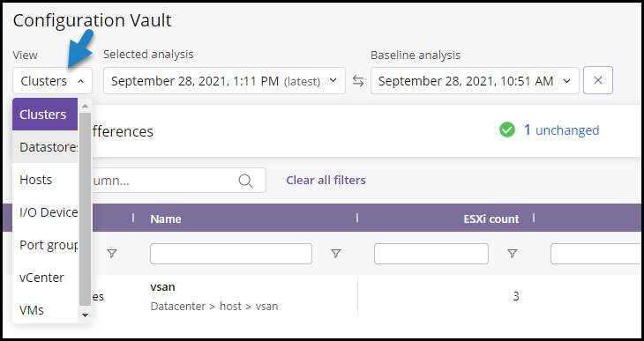The width and height of the screenshot is (644, 341).
Task: Clear baseline analysis with X button
Action: coord(598,80)
